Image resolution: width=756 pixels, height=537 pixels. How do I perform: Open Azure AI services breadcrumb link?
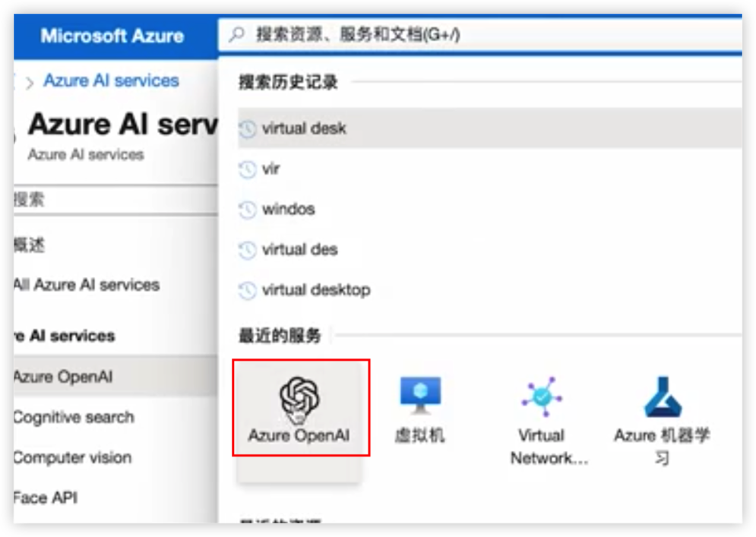pos(111,81)
